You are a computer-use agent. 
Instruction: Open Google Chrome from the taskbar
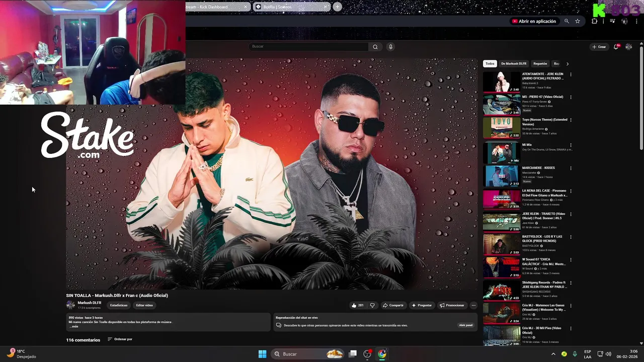382,354
